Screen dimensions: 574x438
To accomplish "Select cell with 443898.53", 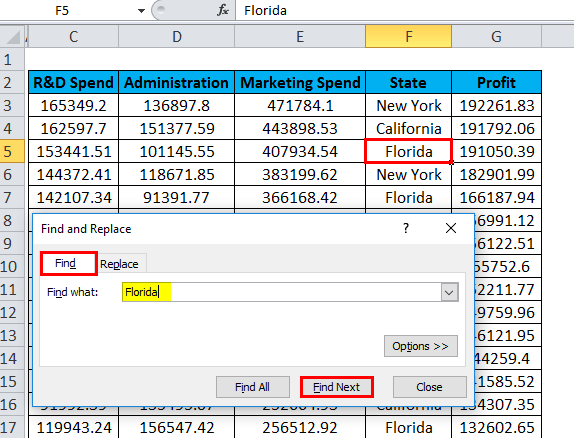I will point(300,129).
